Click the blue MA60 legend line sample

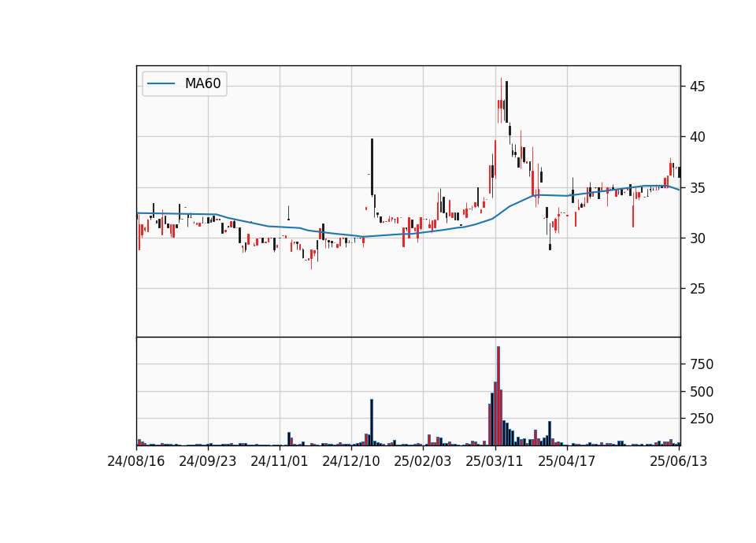point(161,84)
